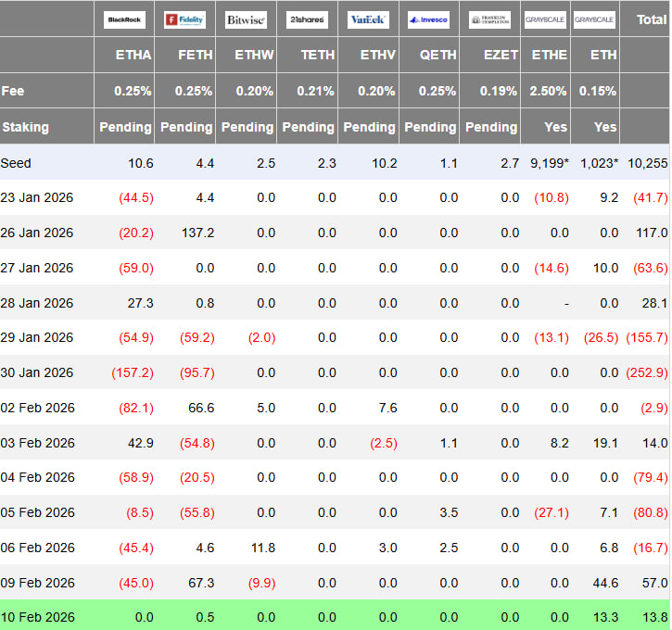This screenshot has height=630, width=672.
Task: Select the ETHA ticker column header
Action: pyautogui.click(x=133, y=55)
